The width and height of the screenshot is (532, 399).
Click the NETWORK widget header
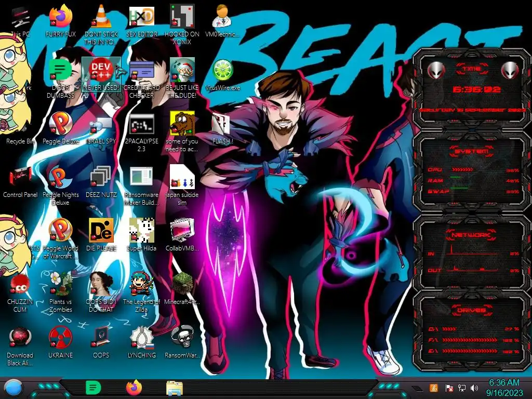(471, 234)
